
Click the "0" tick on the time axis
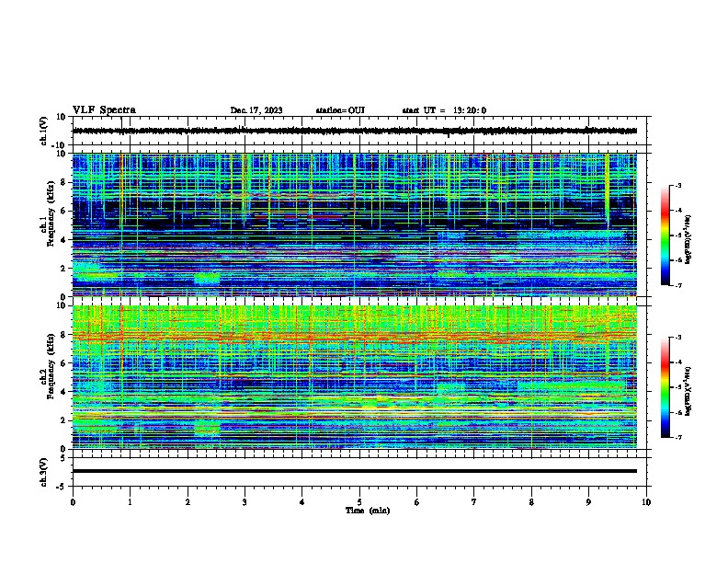[73, 502]
